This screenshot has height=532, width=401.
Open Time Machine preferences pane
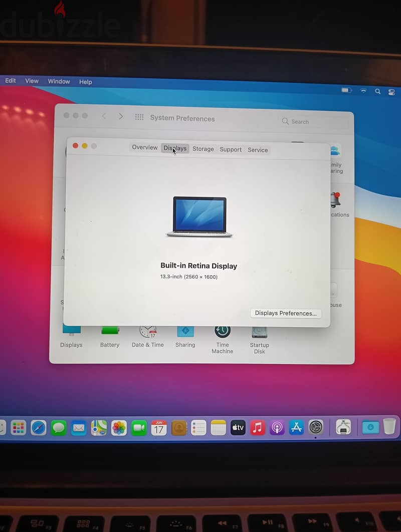(x=223, y=340)
